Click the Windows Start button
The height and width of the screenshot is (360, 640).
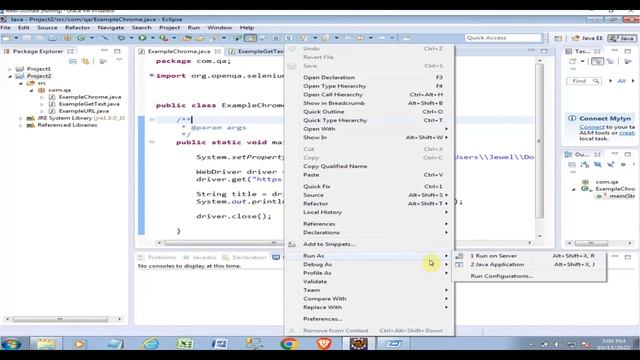click(11, 344)
